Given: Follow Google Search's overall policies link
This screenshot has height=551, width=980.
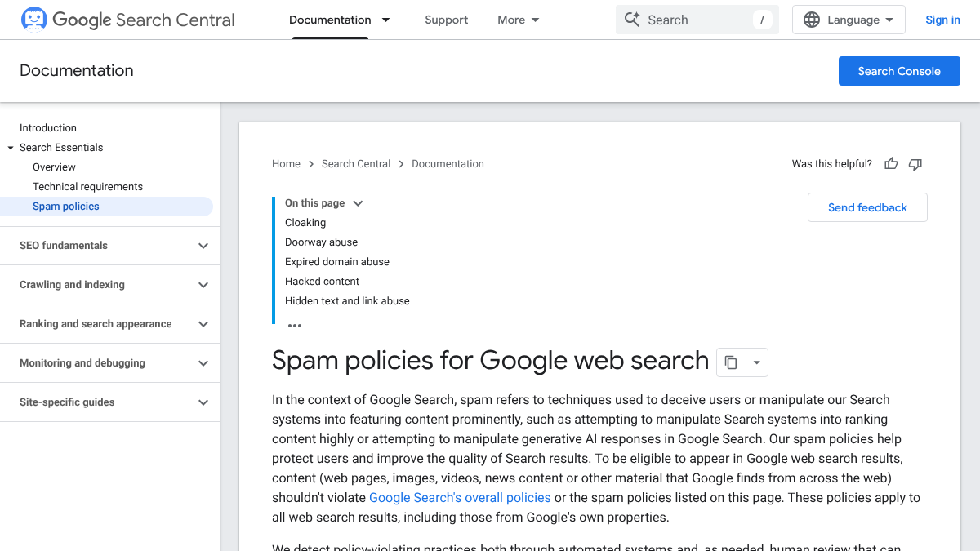Looking at the screenshot, I should click(460, 498).
